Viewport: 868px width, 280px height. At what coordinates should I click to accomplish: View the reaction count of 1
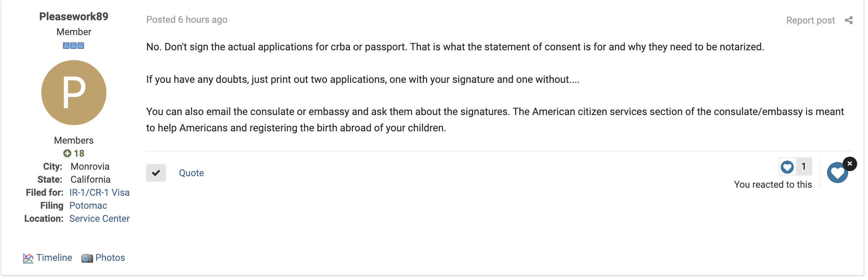pos(804,166)
